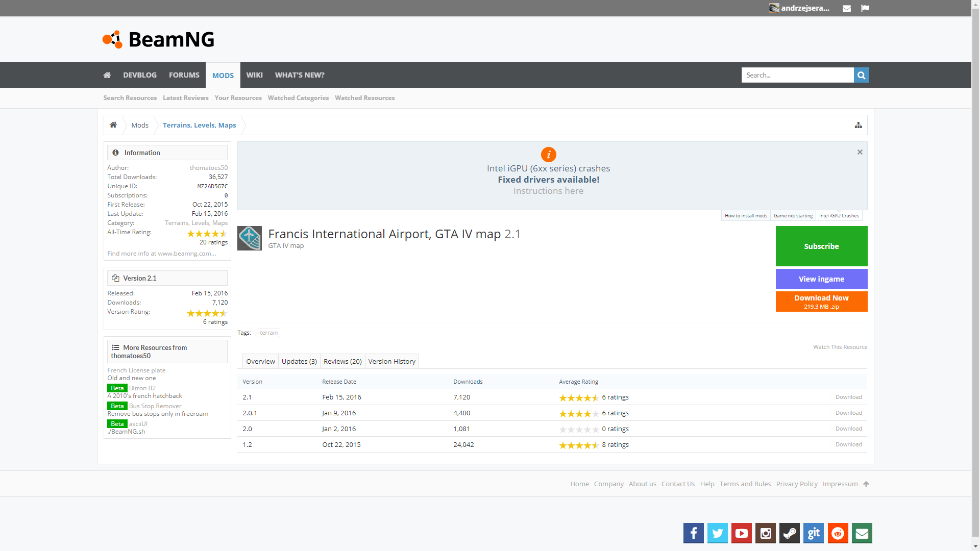Open BeamNG Steam page
Image resolution: width=980 pixels, height=551 pixels.
[x=789, y=533]
